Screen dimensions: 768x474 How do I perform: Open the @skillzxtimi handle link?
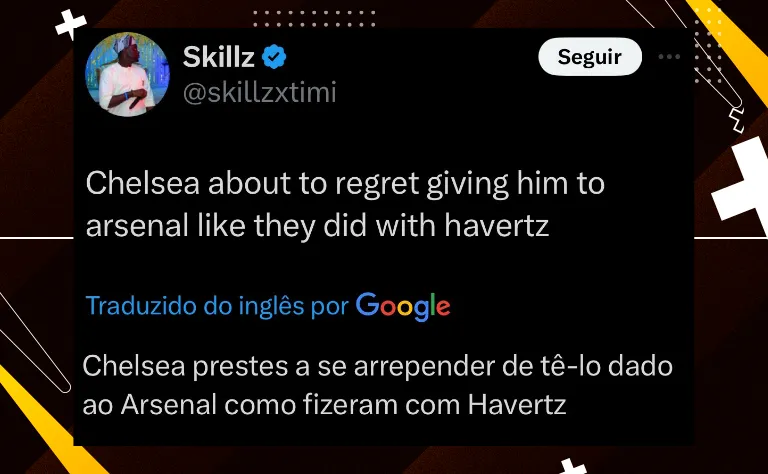click(260, 93)
